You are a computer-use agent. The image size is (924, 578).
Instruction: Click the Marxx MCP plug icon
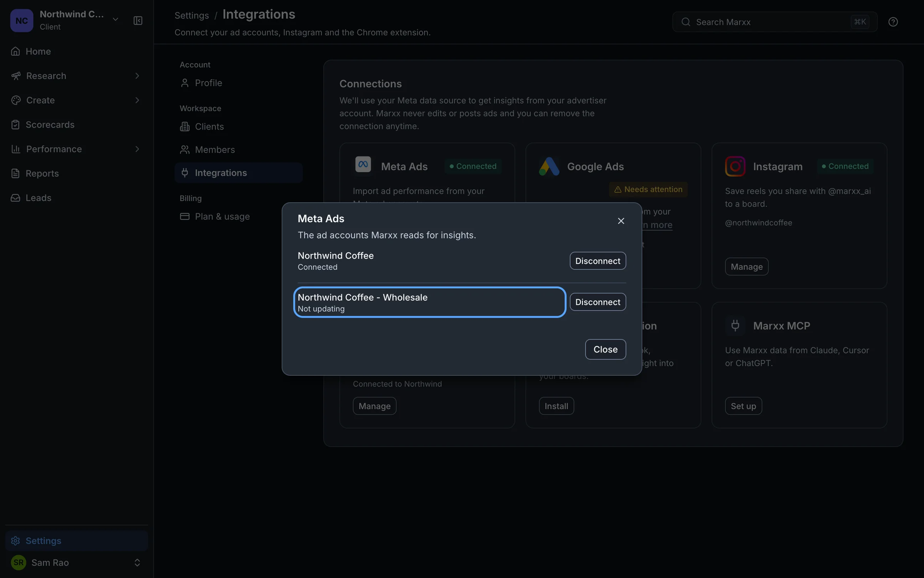735,326
